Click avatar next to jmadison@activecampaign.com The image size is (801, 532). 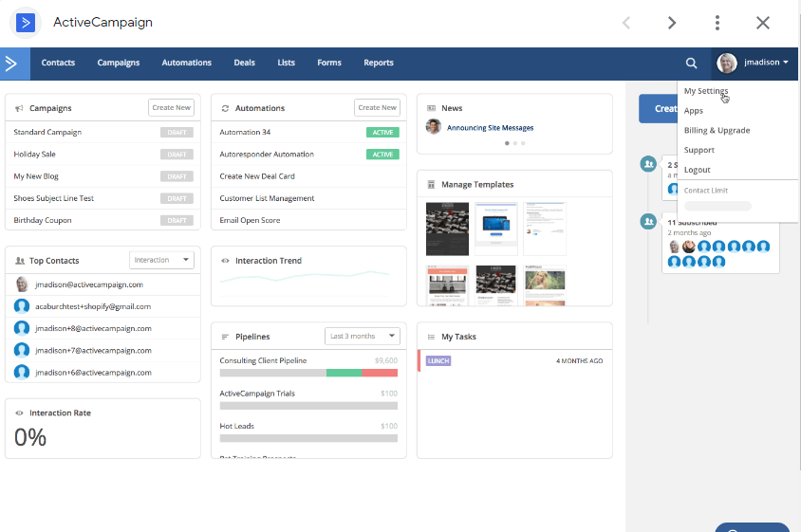pos(22,284)
